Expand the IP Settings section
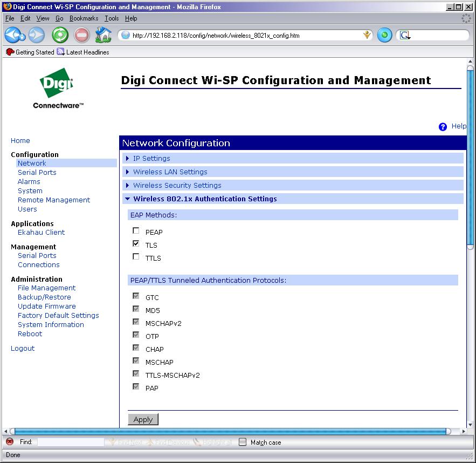The height and width of the screenshot is (463, 476). (151, 159)
